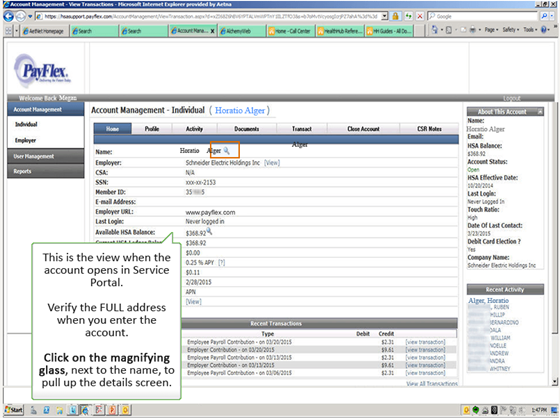Click [View] link below APN row
This screenshot has height=418, width=560.
(x=194, y=302)
